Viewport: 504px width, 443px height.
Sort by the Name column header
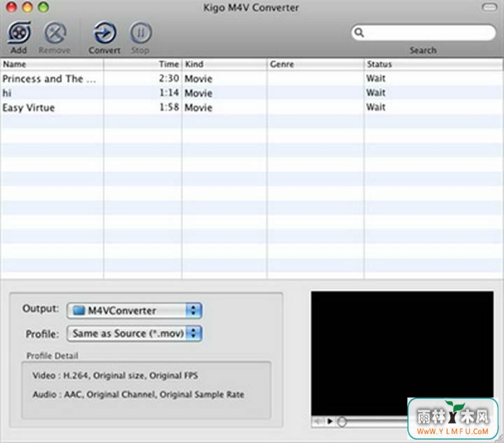(52, 64)
